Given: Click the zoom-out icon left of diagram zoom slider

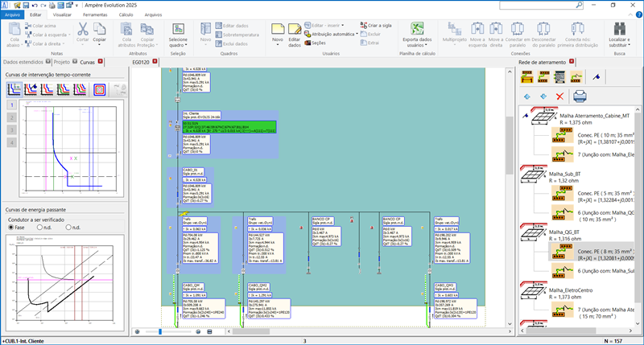Looking at the screenshot, I should [x=137, y=331].
